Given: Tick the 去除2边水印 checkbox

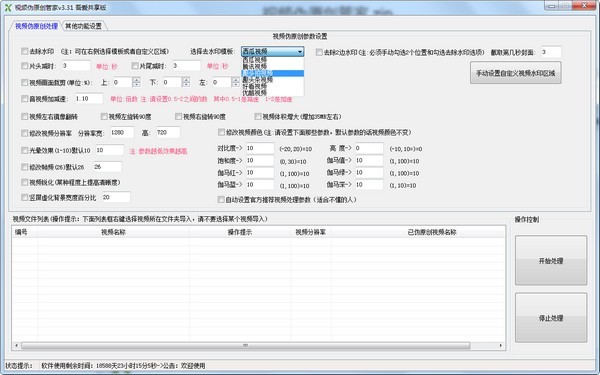Looking at the screenshot, I should click(x=319, y=52).
